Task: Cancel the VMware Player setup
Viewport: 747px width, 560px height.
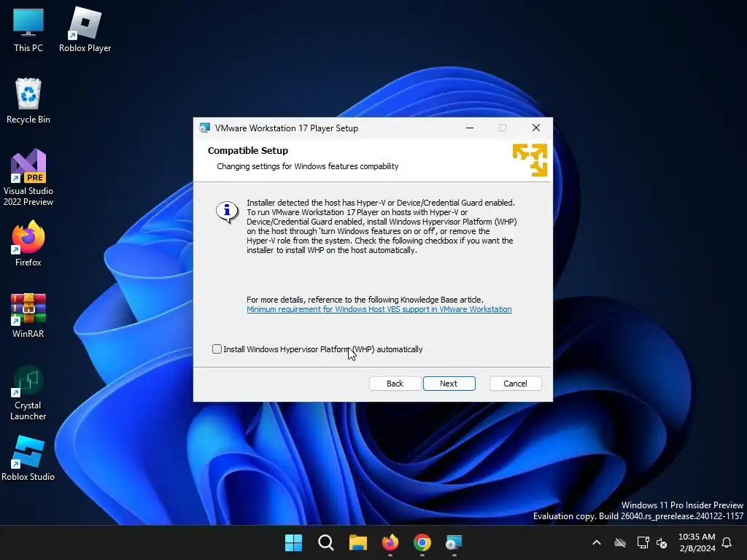Action: 516,384
